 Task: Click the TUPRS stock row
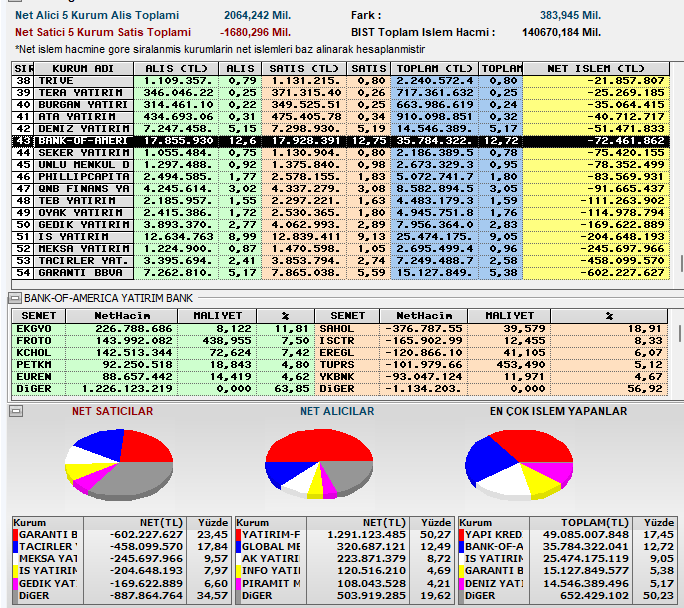491,365
